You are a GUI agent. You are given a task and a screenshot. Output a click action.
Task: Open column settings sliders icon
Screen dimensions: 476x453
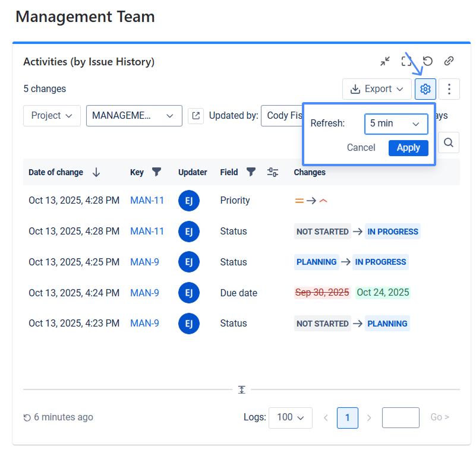(273, 172)
